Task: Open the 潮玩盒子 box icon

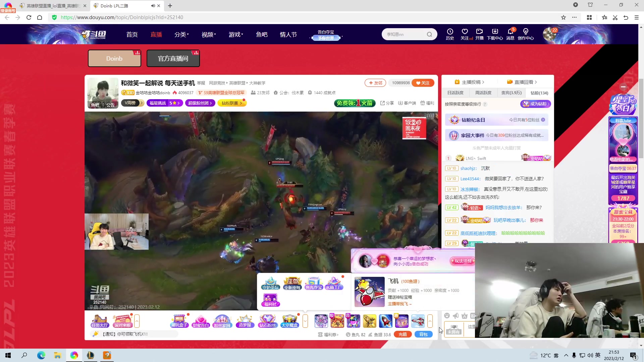Action: point(179,321)
